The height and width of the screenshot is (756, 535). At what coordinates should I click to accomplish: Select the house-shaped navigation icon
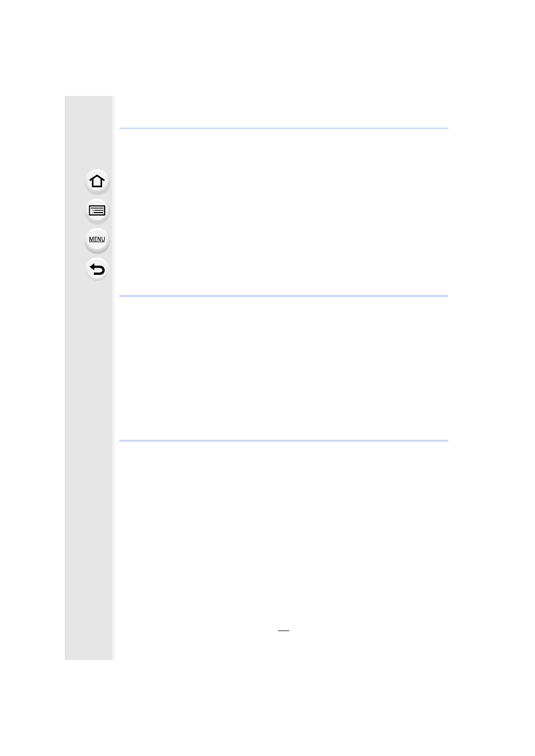pos(97,181)
